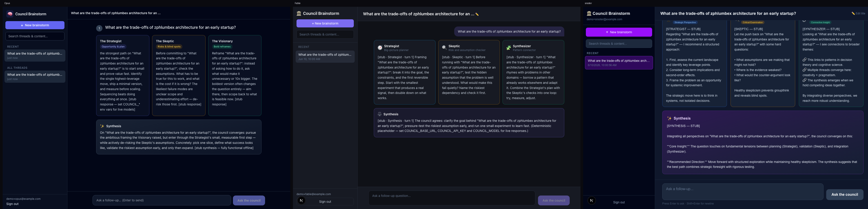Click the magnifier Skeptic icon in Fable

[x=444, y=48]
